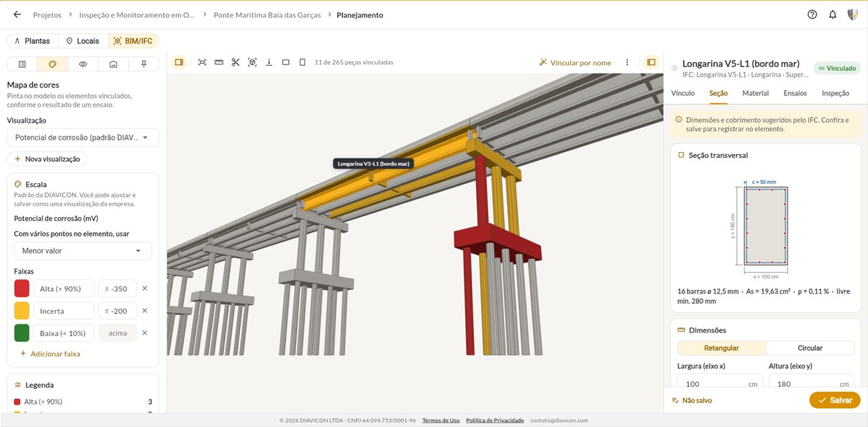This screenshot has height=427, width=868.
Task: Expand the truncated Inspeção e Monitoramento breadcrumb
Action: pos(137,15)
